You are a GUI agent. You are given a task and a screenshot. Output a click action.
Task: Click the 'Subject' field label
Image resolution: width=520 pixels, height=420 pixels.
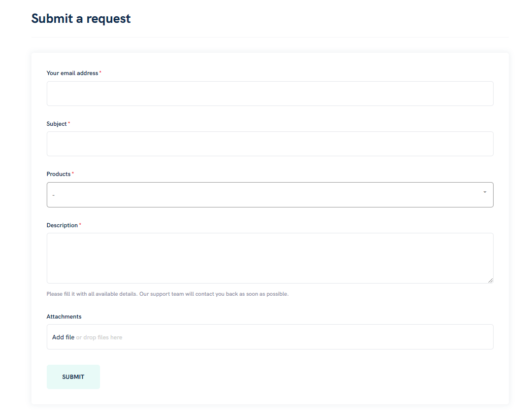tap(57, 124)
